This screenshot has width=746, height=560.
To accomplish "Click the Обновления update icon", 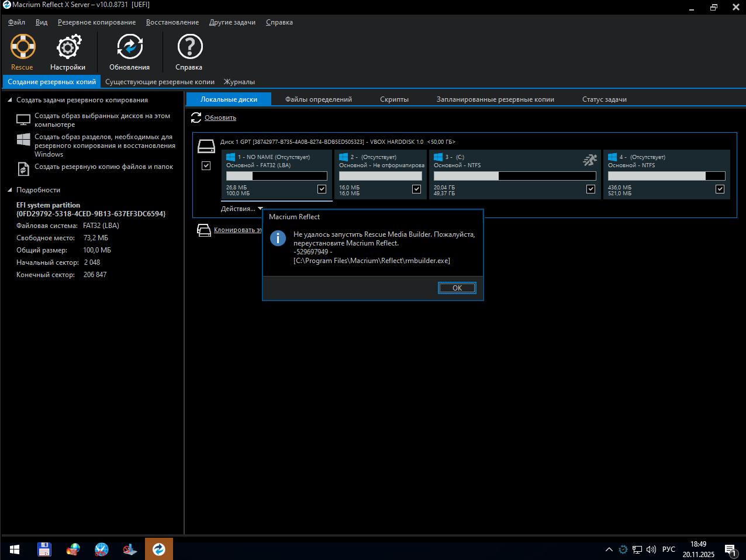I will click(x=129, y=47).
